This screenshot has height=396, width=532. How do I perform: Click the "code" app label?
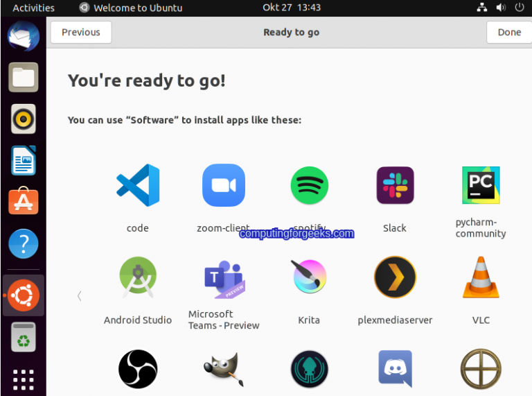(x=138, y=228)
